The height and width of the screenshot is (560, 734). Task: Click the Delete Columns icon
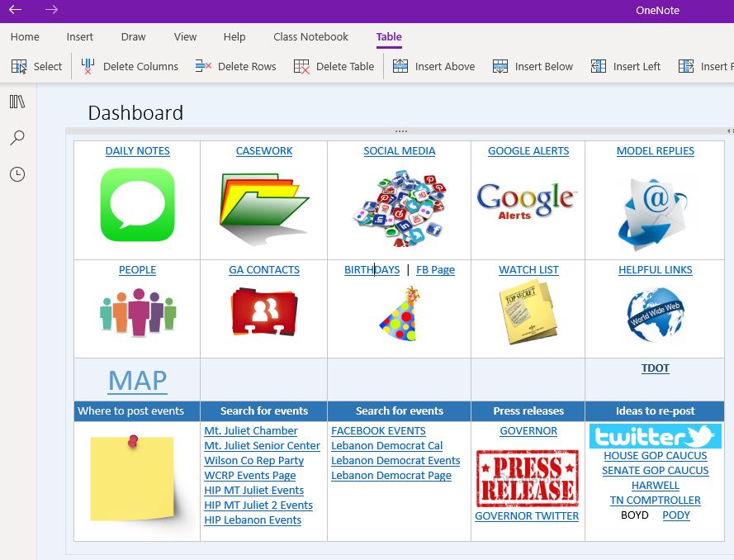coord(88,66)
